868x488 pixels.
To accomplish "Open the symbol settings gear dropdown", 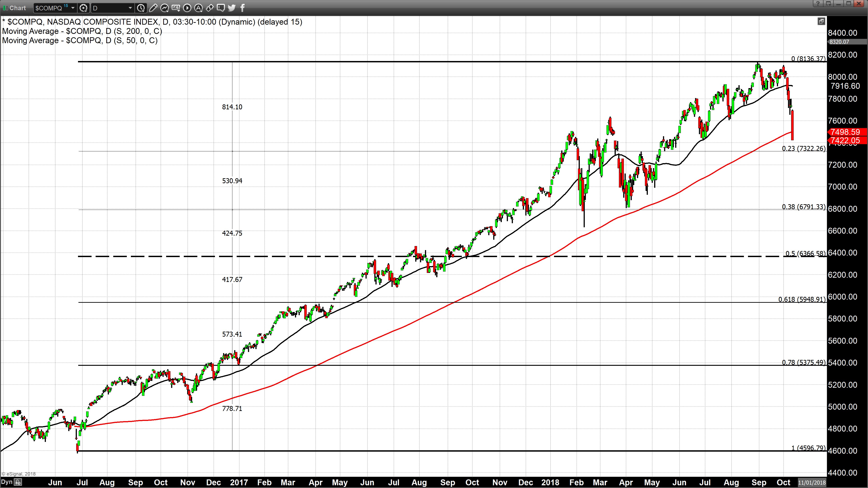I will (84, 8).
